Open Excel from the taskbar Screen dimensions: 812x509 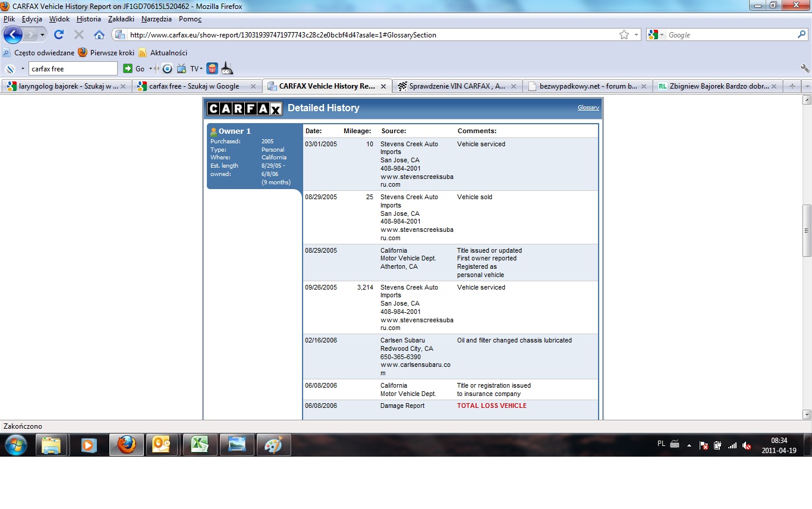click(200, 445)
